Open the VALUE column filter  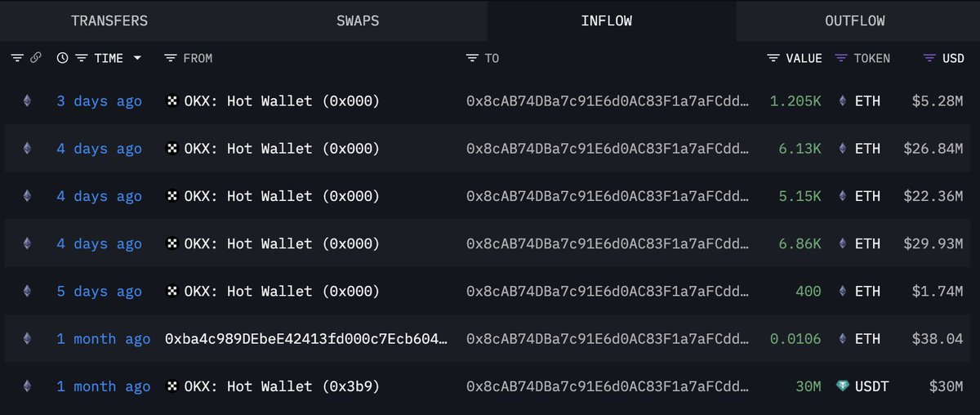pos(773,58)
